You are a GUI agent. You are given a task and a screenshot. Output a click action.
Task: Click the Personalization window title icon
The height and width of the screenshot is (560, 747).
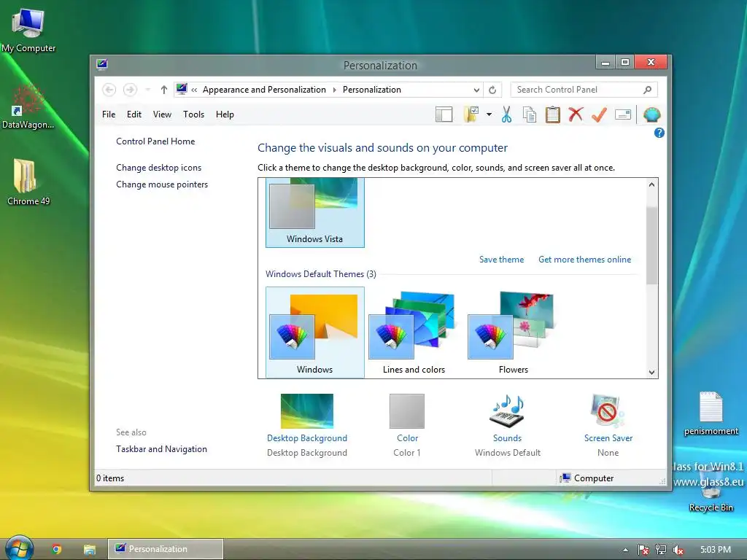pos(101,64)
